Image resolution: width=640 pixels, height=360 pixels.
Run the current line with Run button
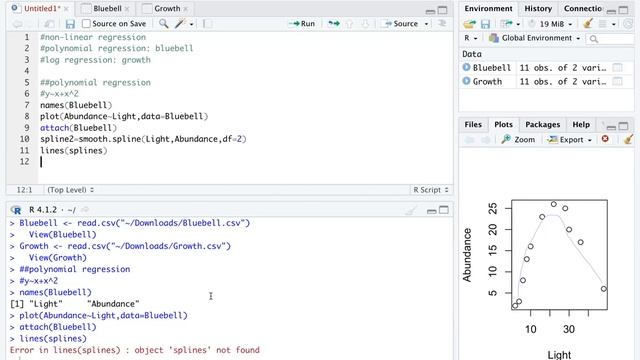302,24
